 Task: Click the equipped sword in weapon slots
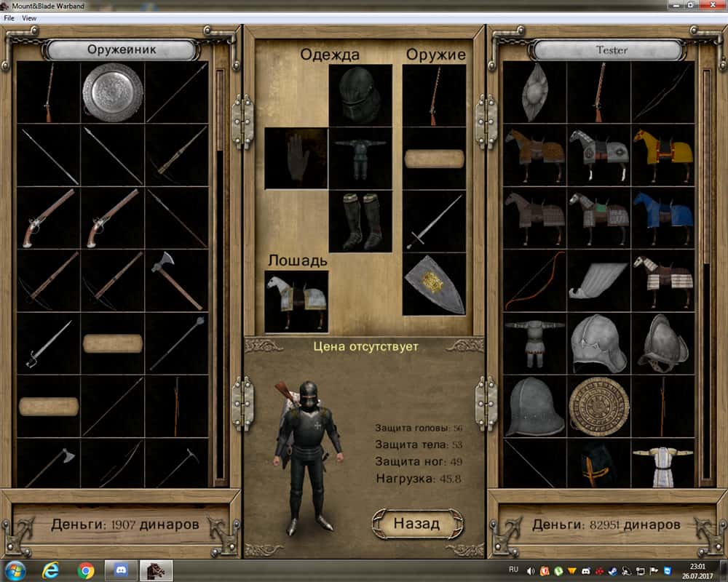click(434, 221)
